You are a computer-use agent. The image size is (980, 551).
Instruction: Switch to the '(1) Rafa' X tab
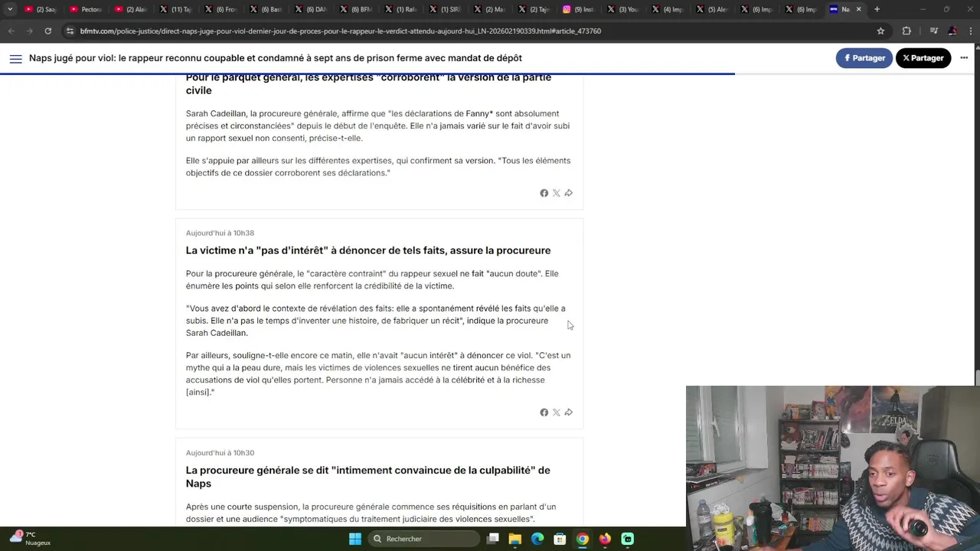coord(400,9)
